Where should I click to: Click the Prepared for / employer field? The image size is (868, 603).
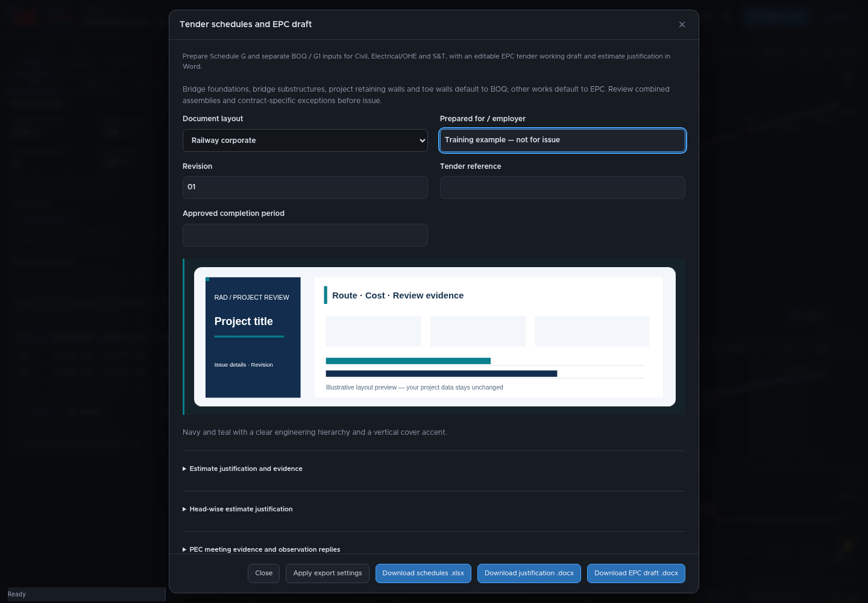tap(562, 140)
